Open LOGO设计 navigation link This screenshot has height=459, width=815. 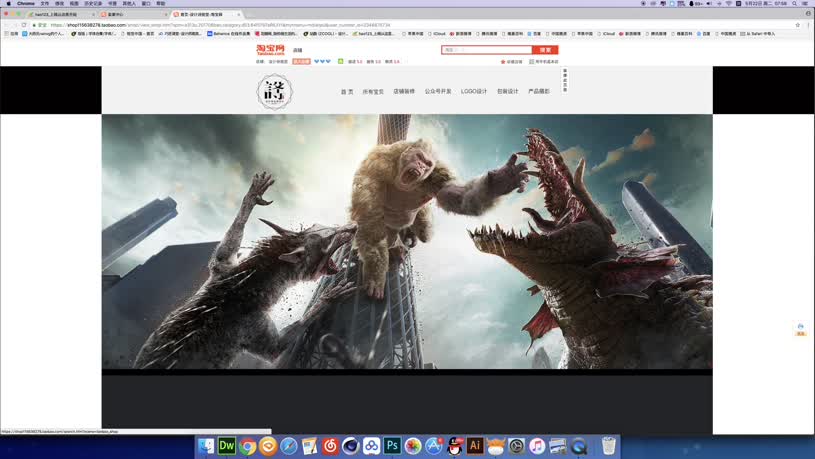[x=474, y=91]
